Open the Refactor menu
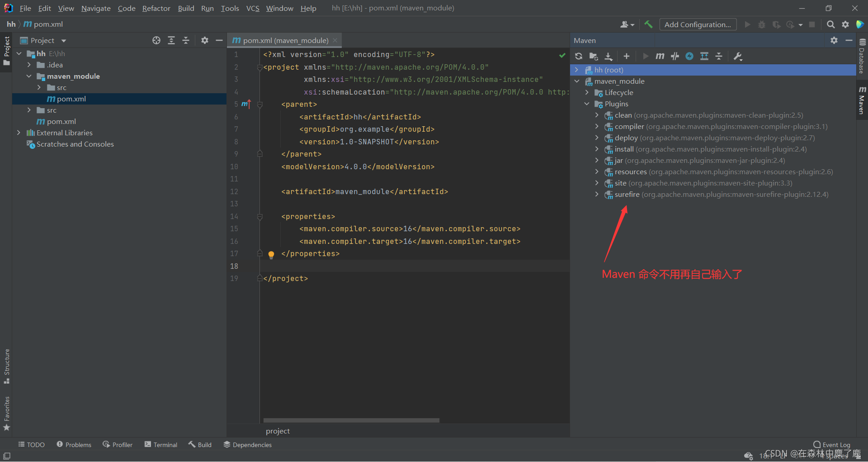 pyautogui.click(x=156, y=8)
